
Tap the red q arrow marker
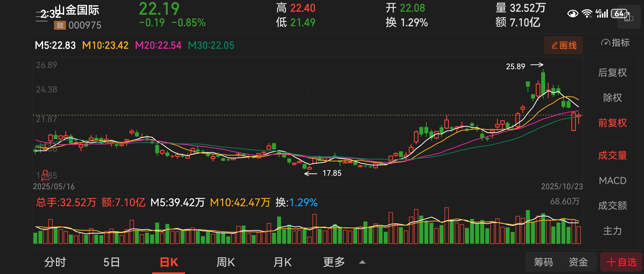coord(45,175)
